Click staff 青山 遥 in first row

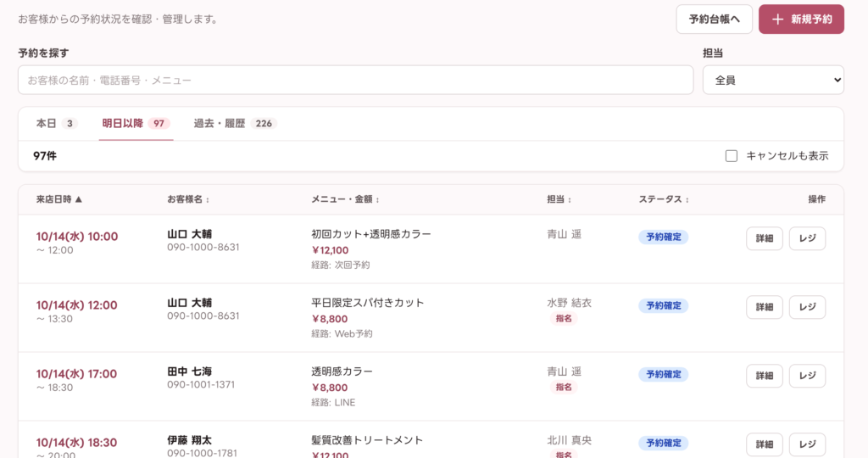click(564, 234)
